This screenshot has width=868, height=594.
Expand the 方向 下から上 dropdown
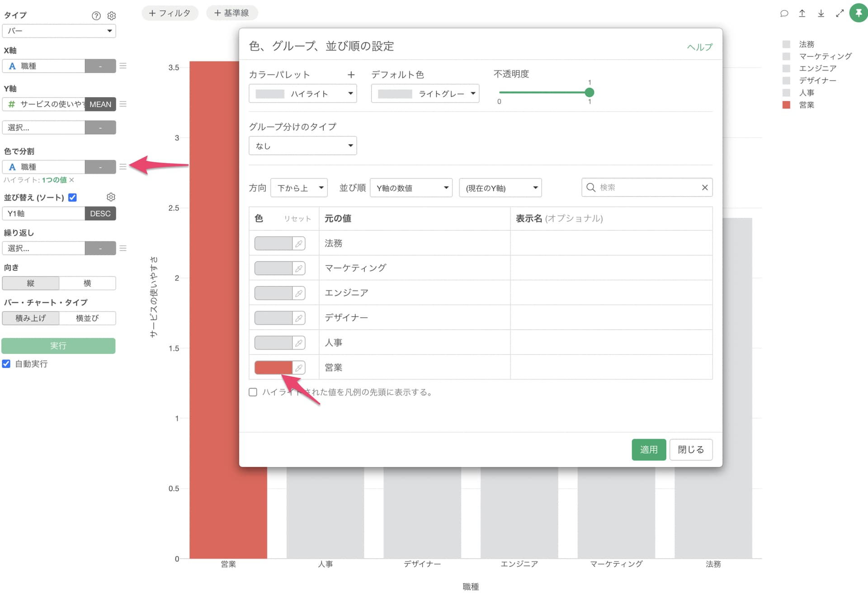[x=299, y=188]
